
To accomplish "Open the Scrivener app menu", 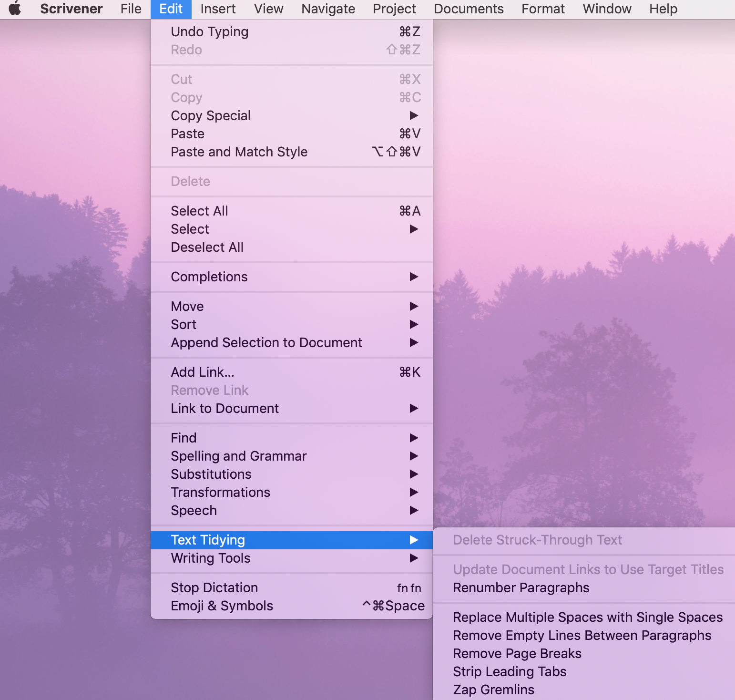I will click(71, 9).
